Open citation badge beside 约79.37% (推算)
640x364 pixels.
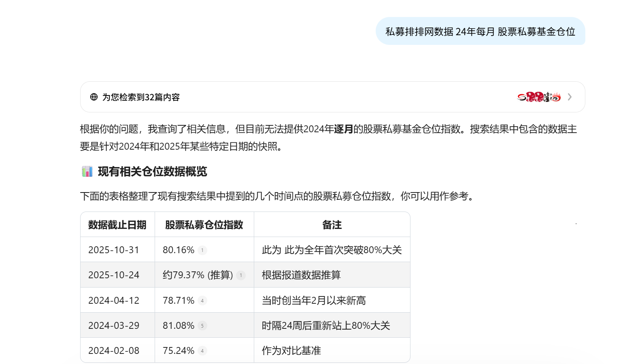(241, 275)
